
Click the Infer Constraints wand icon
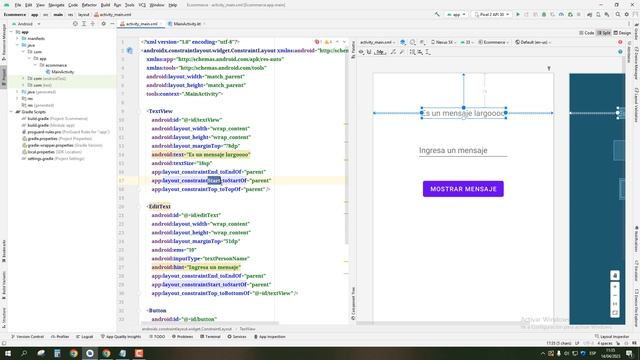tap(402, 52)
